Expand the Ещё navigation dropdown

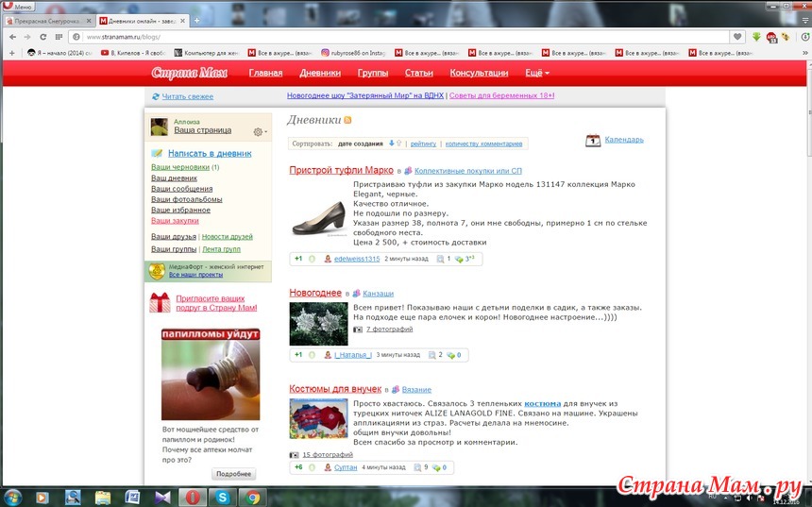coord(537,73)
